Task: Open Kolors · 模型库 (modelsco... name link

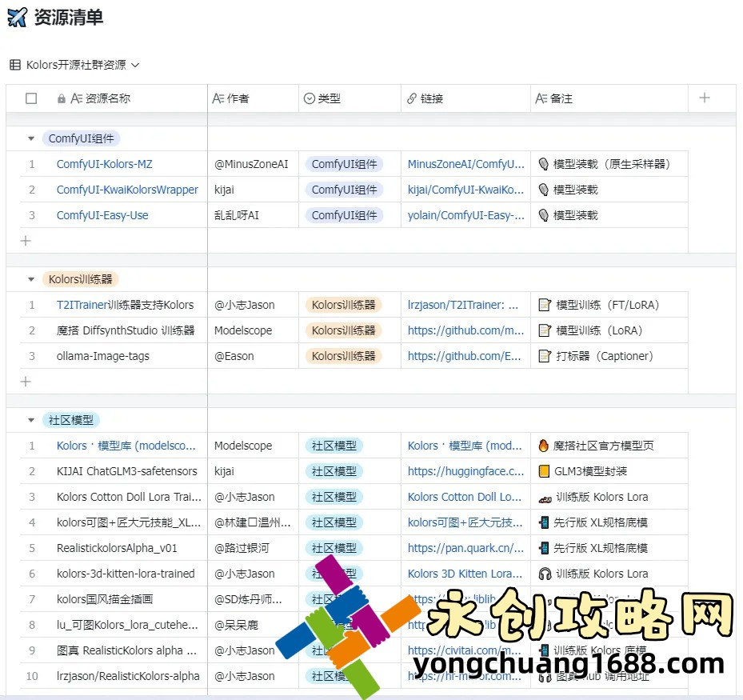Action: (126, 446)
